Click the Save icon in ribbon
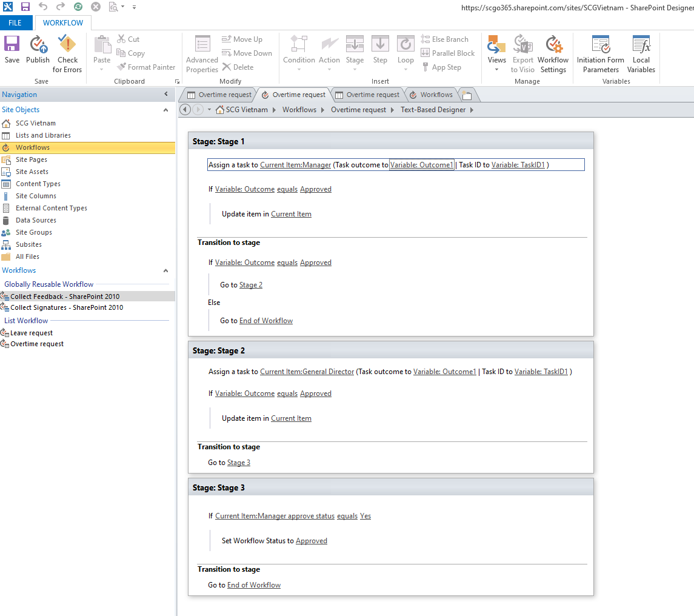The image size is (694, 616). [x=12, y=44]
